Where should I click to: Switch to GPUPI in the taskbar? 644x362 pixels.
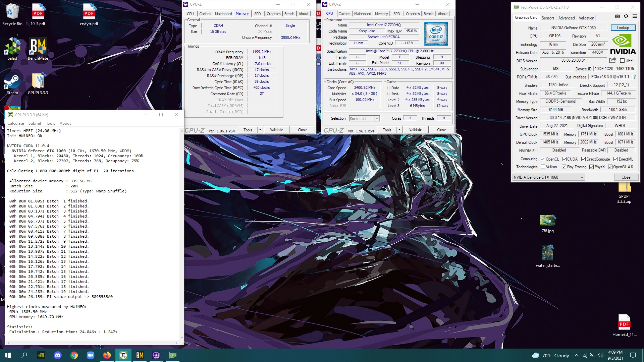click(123, 355)
